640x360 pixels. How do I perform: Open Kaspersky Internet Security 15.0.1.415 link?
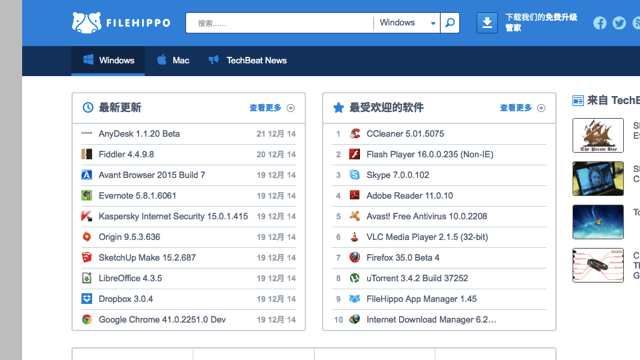click(173, 216)
